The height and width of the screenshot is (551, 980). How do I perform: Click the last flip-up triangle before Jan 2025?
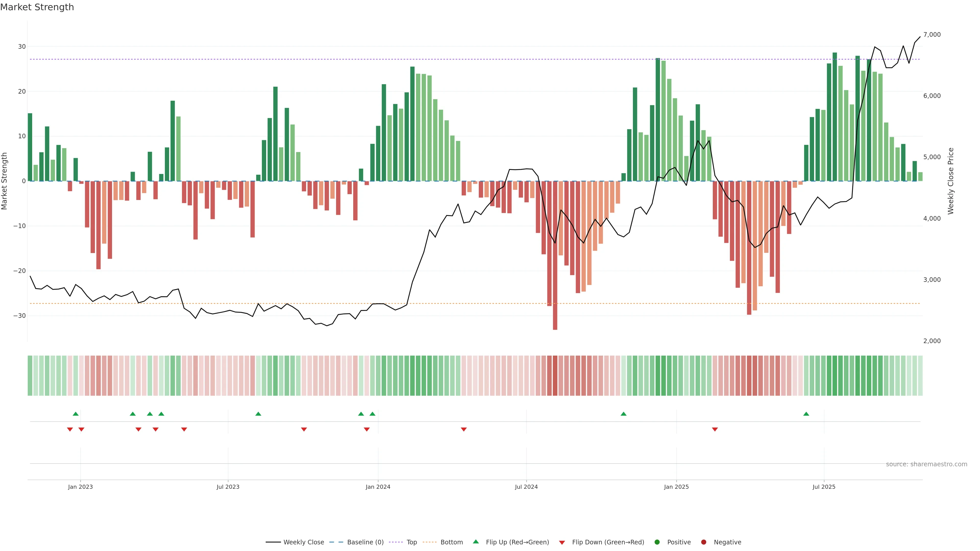coord(623,414)
